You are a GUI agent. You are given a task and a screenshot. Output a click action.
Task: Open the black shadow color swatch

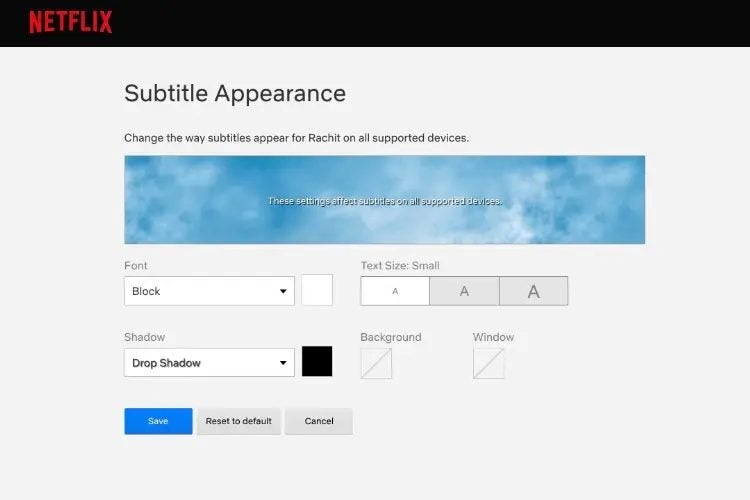click(317, 361)
